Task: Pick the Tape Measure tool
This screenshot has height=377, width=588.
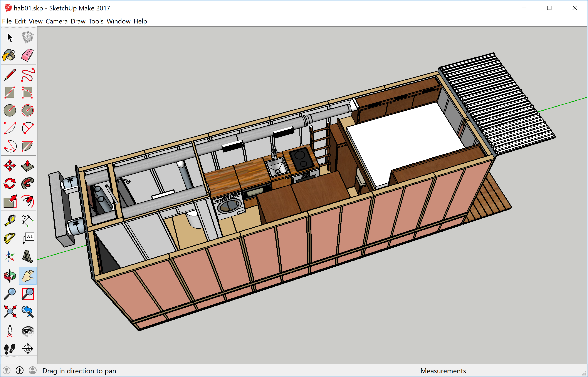Action: coord(10,220)
